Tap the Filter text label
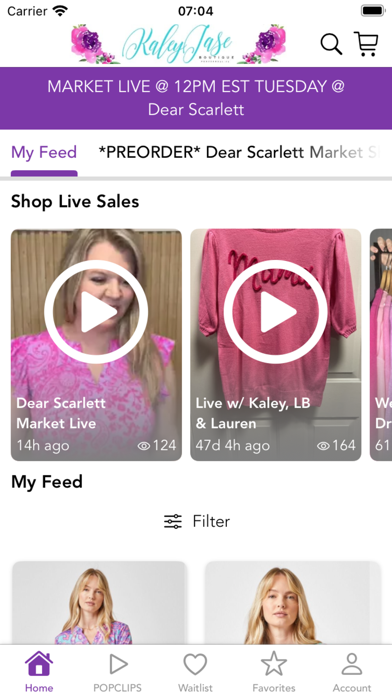The width and height of the screenshot is (392, 696). [x=211, y=521]
